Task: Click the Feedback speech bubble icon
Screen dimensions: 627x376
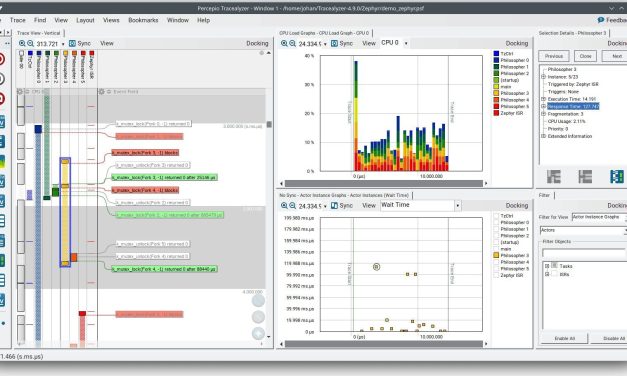Action: (601, 20)
